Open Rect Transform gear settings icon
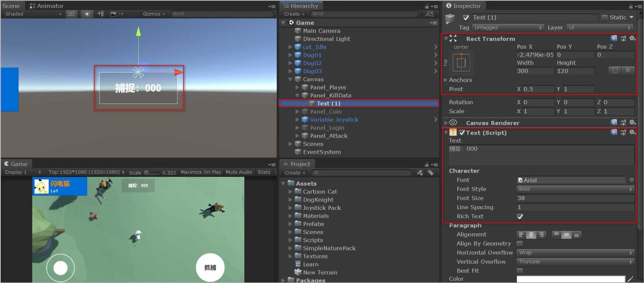644x283 pixels. pos(632,39)
